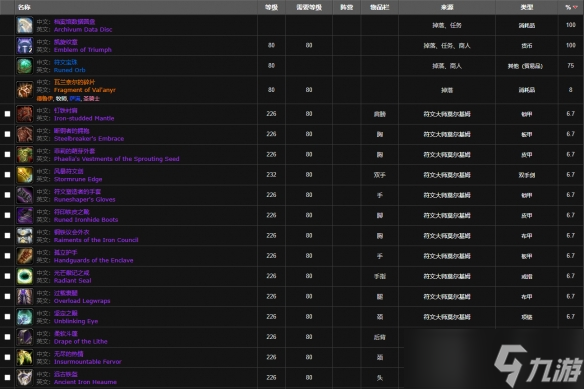Sort by the 来源 source column header
Screen dimensions: 584x389
click(447, 7)
